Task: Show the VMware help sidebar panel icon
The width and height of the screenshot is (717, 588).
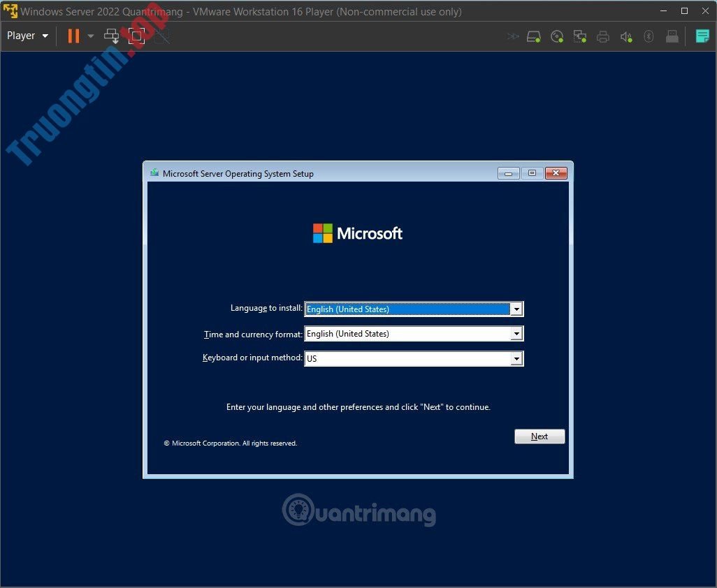Action: [x=702, y=36]
